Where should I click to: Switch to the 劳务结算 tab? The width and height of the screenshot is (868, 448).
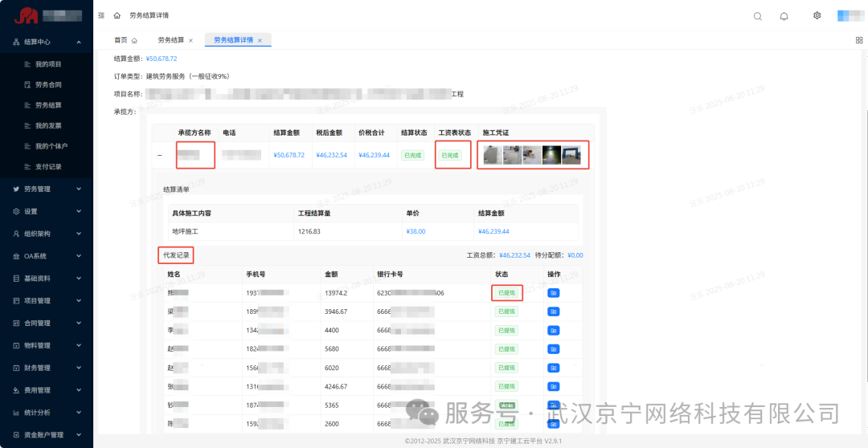coord(171,40)
